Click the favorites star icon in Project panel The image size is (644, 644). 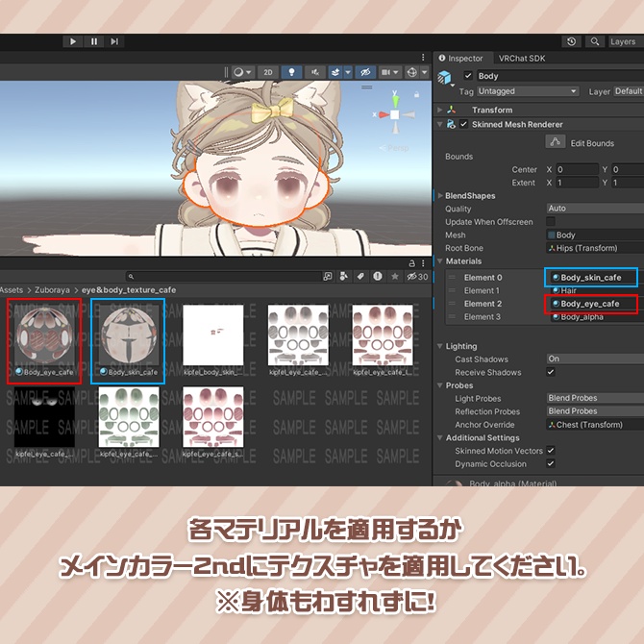pos(395,277)
